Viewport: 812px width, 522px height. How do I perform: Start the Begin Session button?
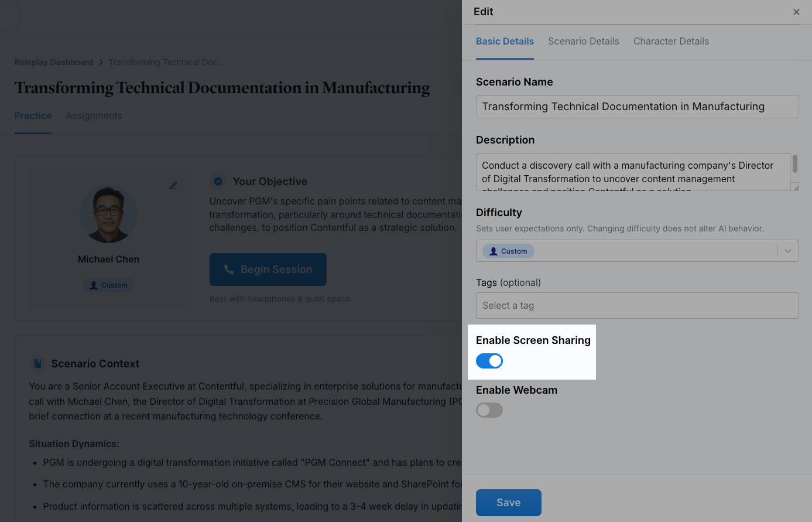(268, 269)
